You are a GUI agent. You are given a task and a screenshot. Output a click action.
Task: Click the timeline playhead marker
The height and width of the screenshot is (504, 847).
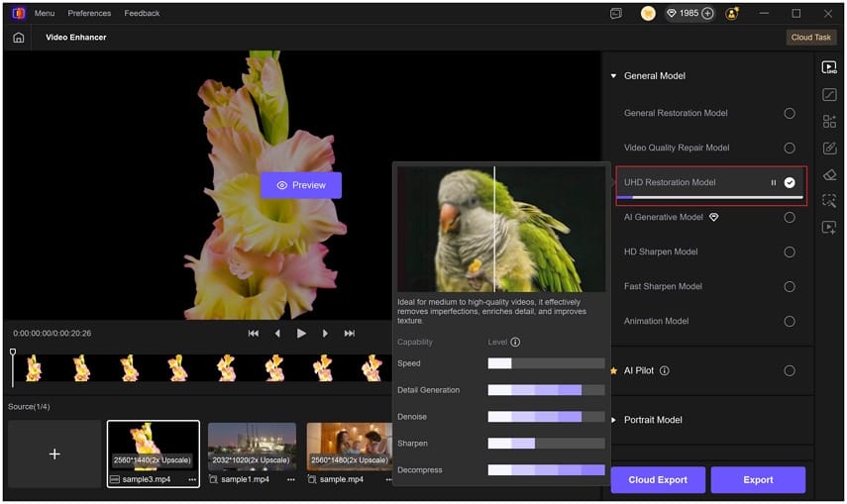(13, 353)
